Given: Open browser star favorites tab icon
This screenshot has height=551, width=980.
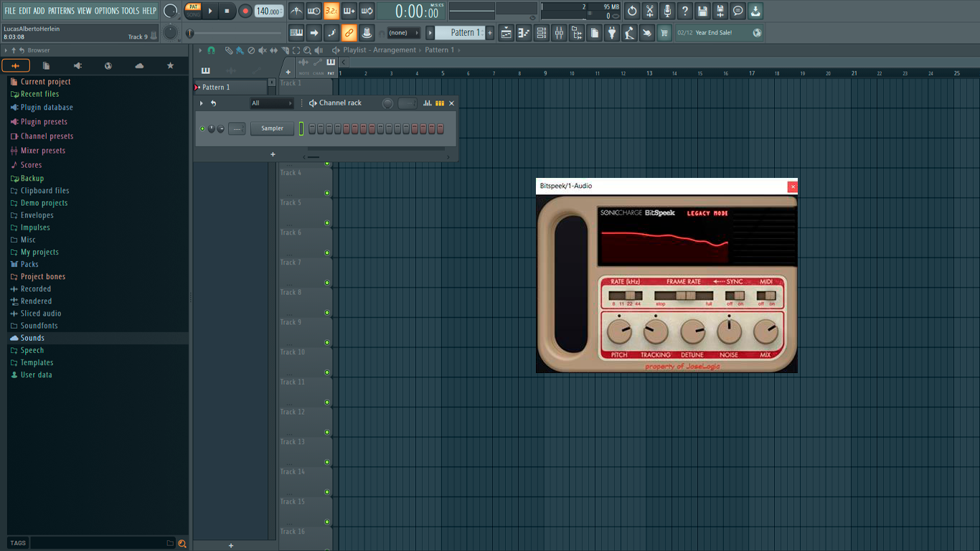Looking at the screenshot, I should (x=170, y=65).
